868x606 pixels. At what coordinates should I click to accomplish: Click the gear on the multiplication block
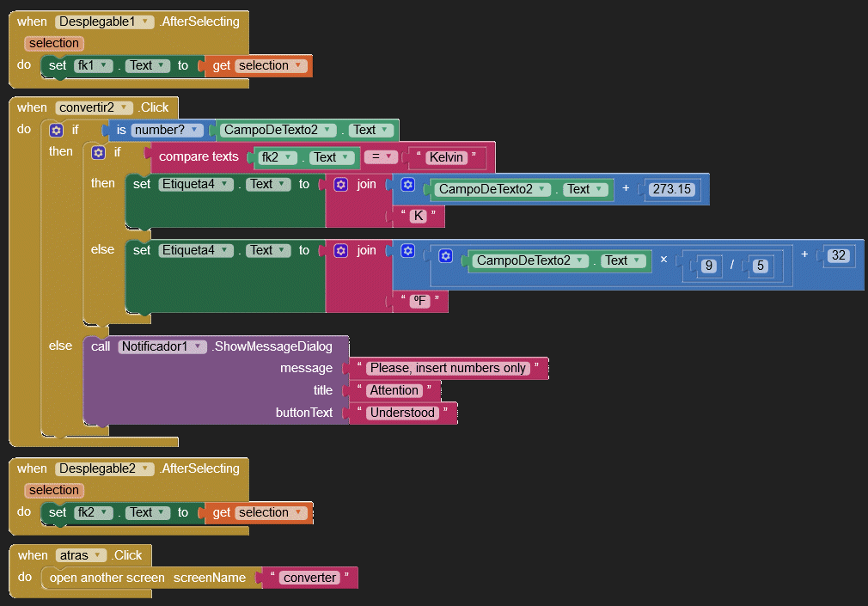point(445,256)
